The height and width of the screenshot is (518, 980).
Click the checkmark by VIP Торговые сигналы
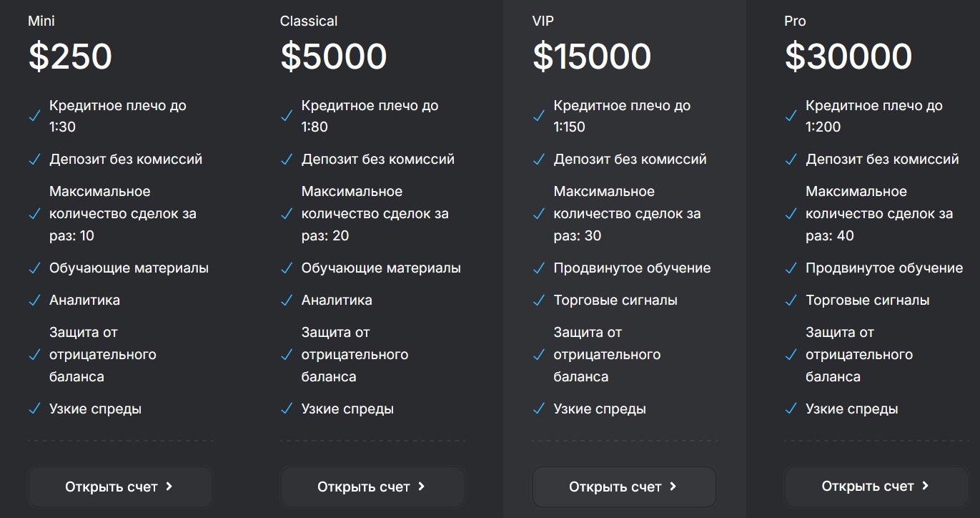coord(538,300)
